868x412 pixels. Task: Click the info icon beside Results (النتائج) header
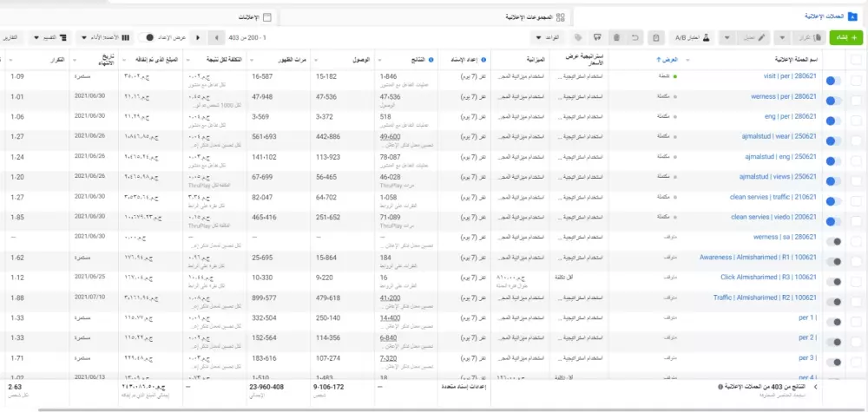tap(431, 60)
